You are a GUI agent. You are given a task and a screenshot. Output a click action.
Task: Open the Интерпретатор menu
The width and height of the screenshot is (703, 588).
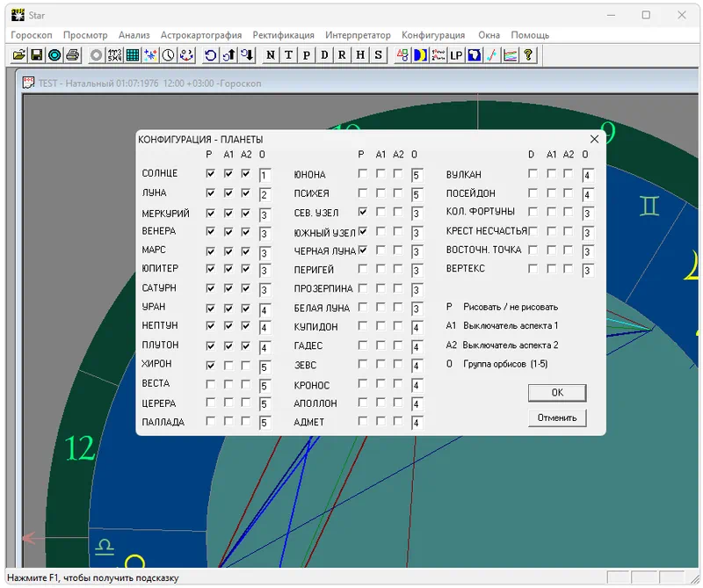(358, 35)
